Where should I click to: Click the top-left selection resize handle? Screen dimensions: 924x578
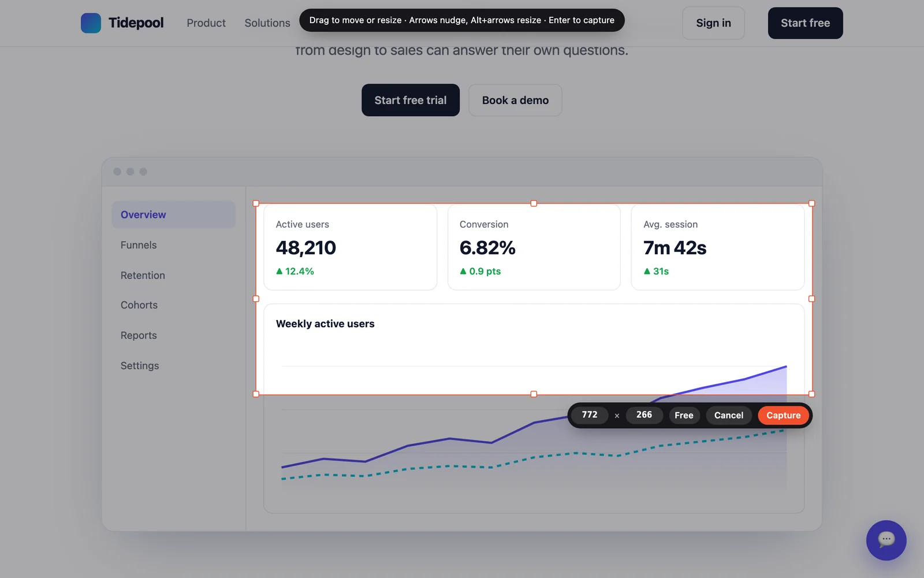(256, 203)
